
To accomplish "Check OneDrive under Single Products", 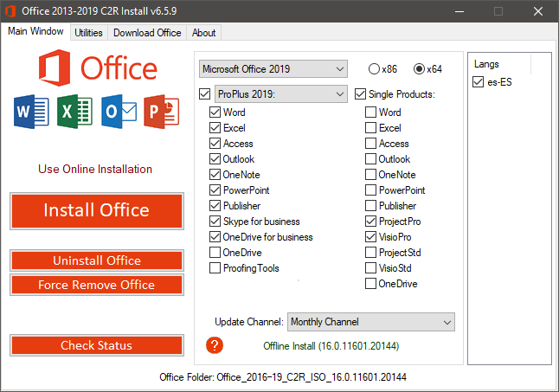I will tap(370, 284).
